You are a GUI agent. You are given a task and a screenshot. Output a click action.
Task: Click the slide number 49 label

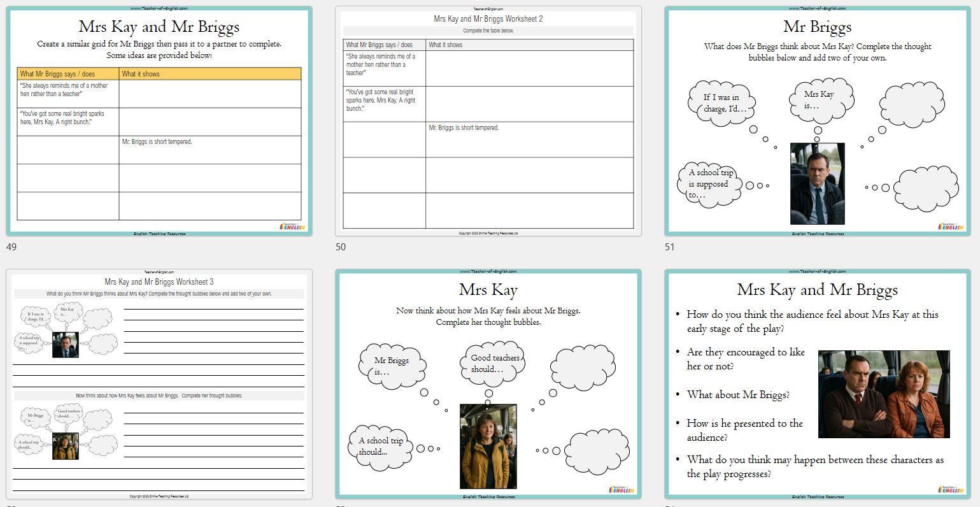click(x=11, y=247)
